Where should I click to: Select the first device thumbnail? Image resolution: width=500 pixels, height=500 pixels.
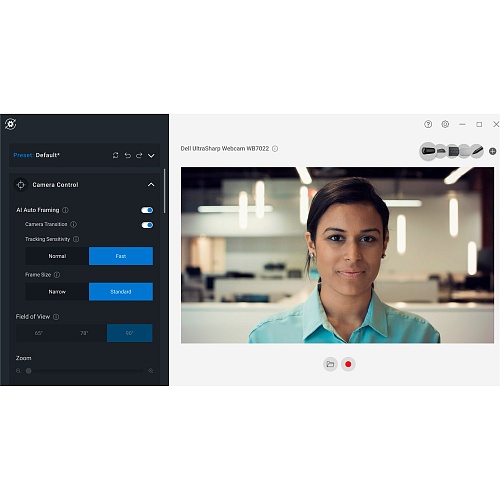point(428,151)
